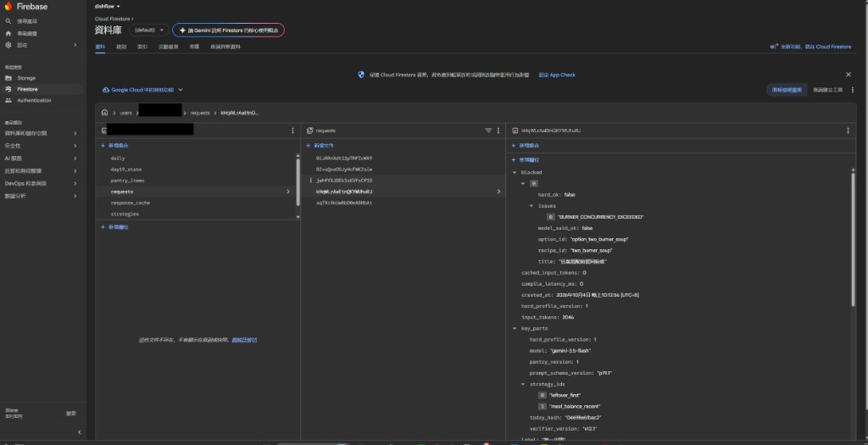Switch to the second tab beside the data tab
This screenshot has height=445, width=868.
click(121, 47)
